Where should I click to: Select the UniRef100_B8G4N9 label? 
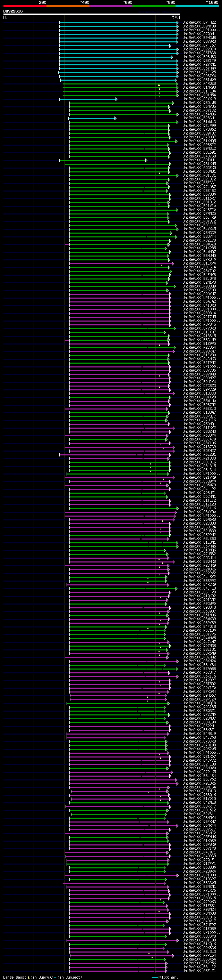tap(199, 340)
